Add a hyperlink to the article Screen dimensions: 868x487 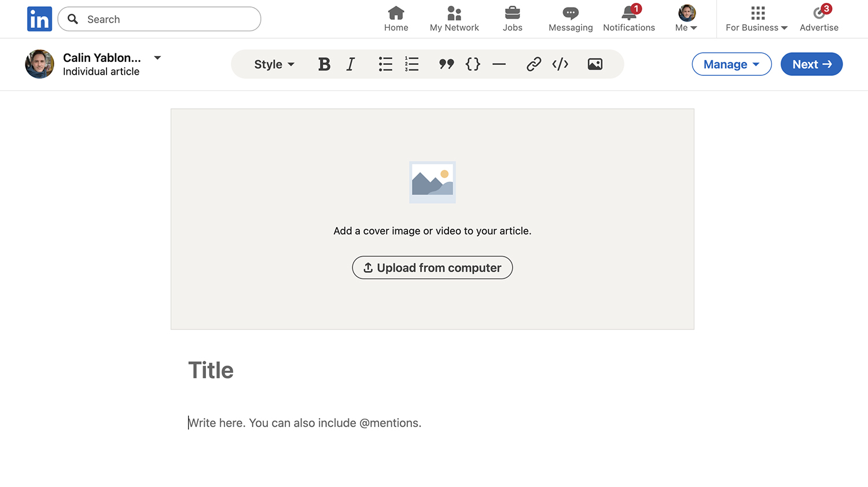coord(534,64)
